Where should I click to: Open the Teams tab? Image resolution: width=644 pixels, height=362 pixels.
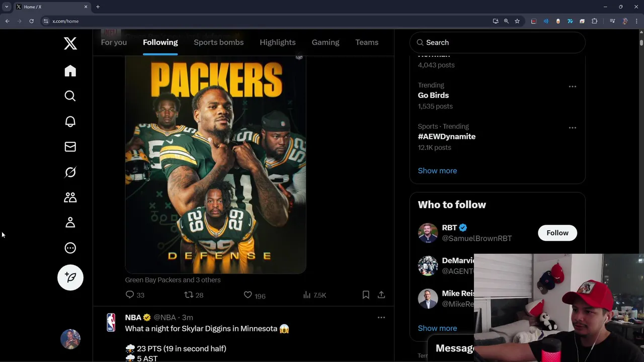[x=367, y=42]
